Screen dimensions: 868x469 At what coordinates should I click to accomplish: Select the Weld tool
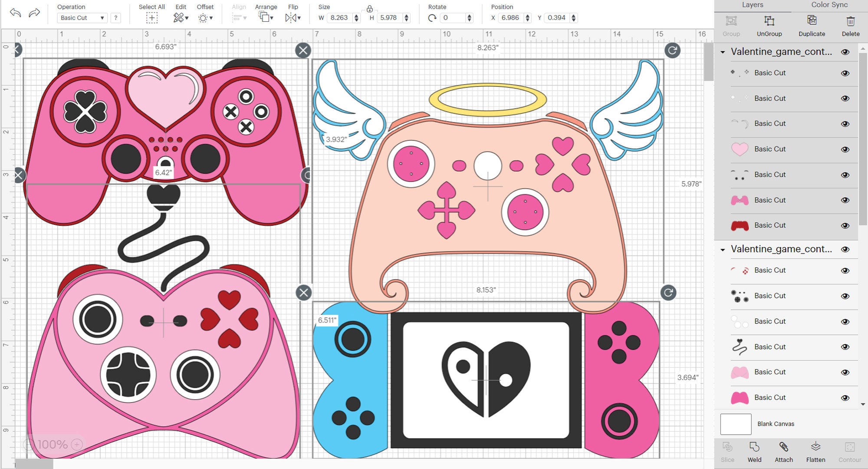pos(755,452)
